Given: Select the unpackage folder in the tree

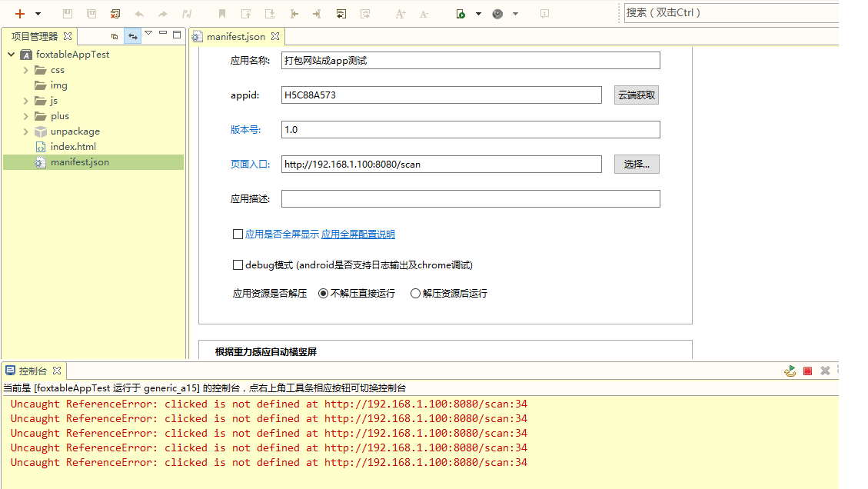Looking at the screenshot, I should (x=75, y=131).
